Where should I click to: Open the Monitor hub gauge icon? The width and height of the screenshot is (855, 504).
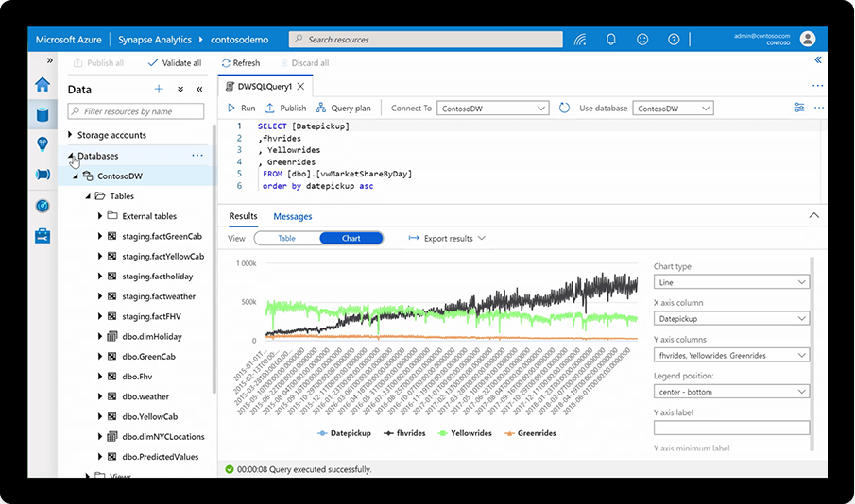point(43,206)
